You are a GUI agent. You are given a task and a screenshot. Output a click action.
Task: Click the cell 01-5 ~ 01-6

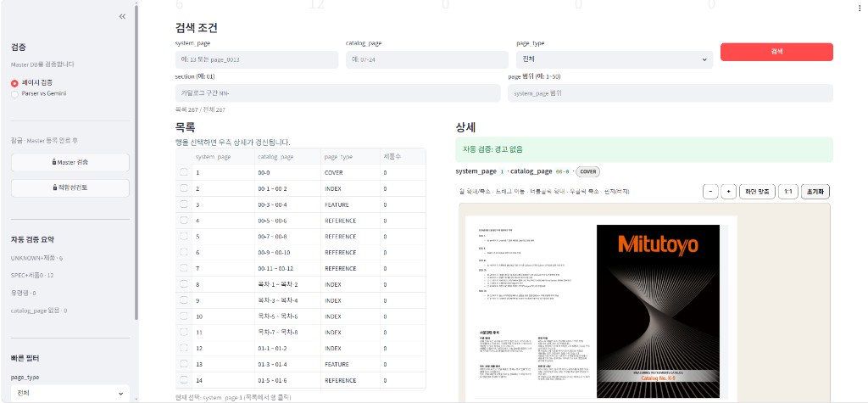pyautogui.click(x=287, y=380)
